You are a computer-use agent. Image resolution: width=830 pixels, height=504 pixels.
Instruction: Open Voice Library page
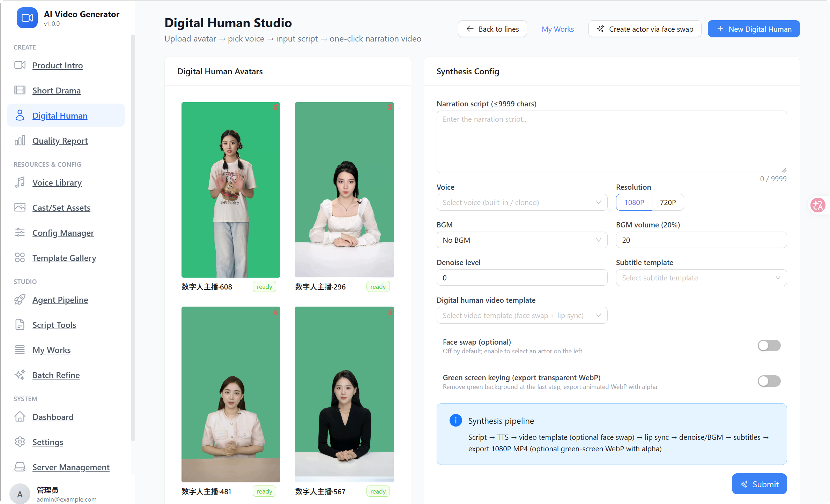point(57,182)
